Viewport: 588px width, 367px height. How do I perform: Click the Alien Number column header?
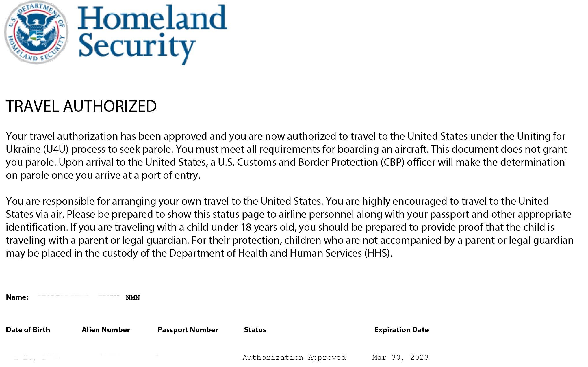pos(106,330)
